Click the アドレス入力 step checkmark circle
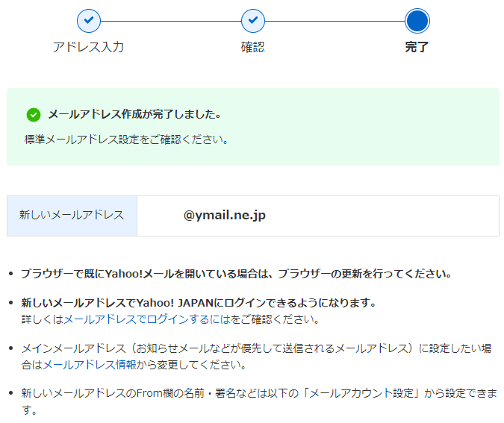 [89, 21]
